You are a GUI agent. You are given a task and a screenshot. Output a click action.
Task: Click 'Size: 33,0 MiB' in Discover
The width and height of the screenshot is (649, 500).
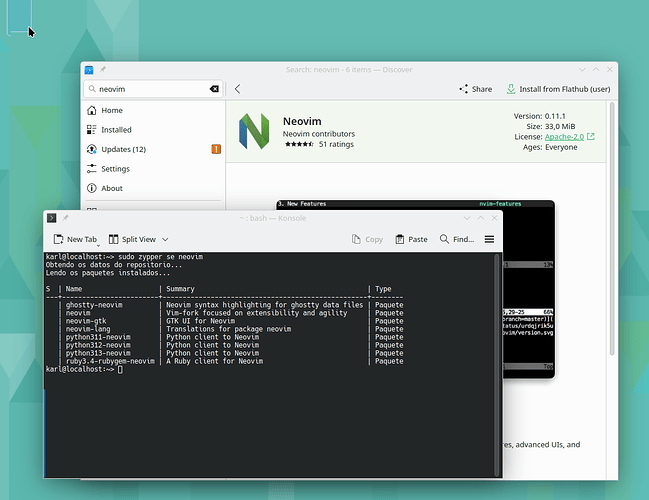pyautogui.click(x=551, y=126)
